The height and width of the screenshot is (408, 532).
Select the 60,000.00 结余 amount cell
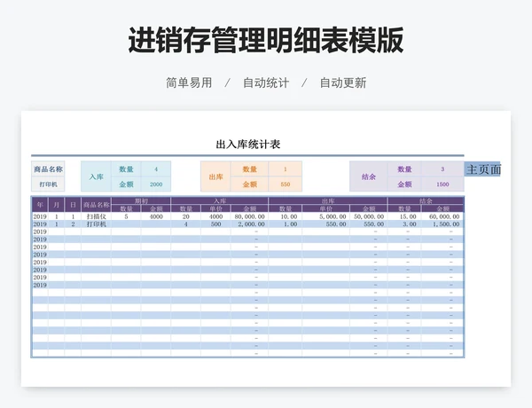pos(442,216)
